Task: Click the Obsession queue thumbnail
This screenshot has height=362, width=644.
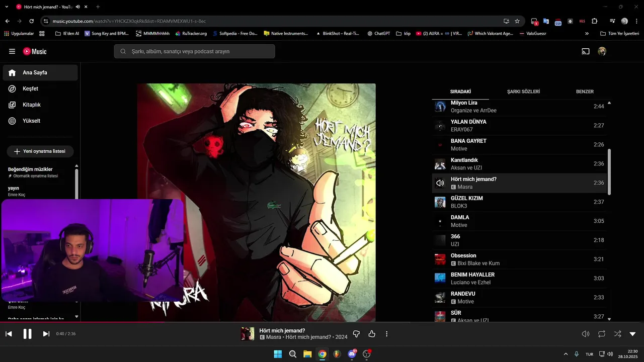Action: [440, 259]
